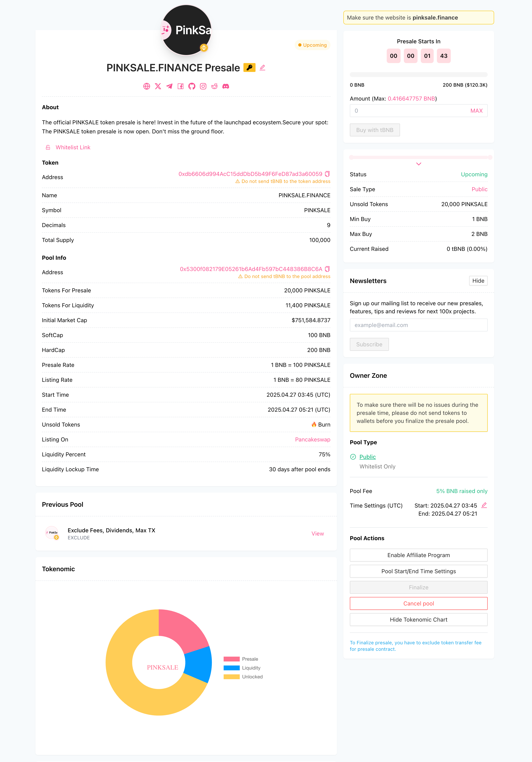Click the countdown seconds box showing 43
This screenshot has width=532, height=762.
tap(444, 56)
